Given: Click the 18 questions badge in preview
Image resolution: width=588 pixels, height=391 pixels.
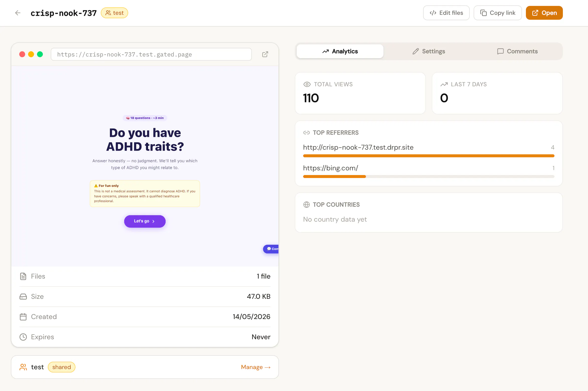Looking at the screenshot, I should pos(145,118).
